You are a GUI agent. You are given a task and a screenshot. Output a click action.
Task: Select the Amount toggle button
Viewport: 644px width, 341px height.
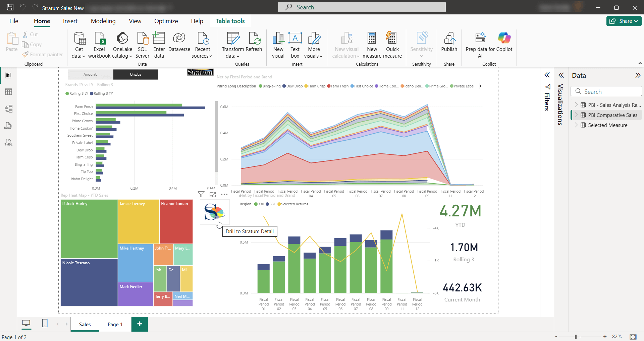pos(91,74)
